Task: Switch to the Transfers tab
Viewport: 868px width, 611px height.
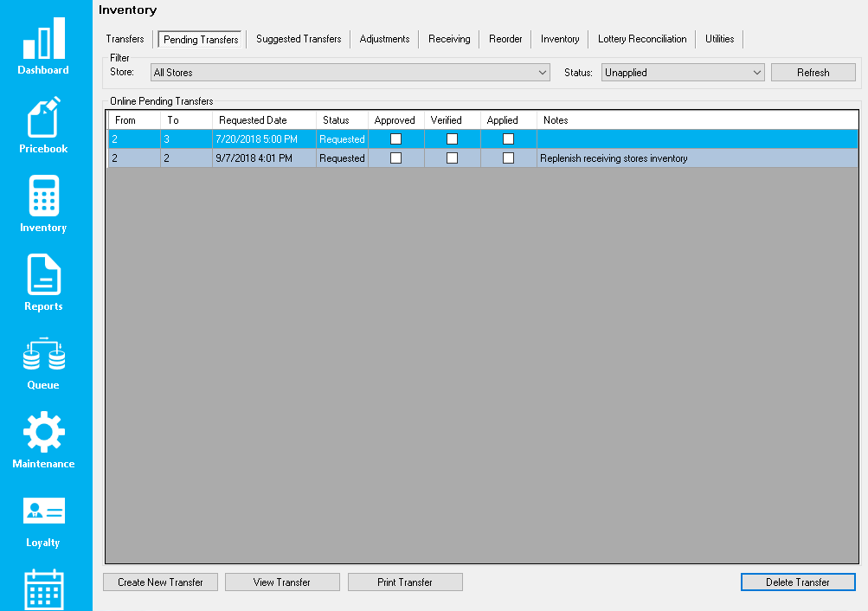Action: click(125, 39)
